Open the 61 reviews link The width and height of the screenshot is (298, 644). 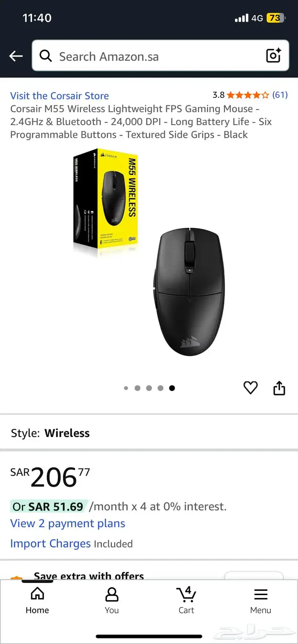[280, 95]
